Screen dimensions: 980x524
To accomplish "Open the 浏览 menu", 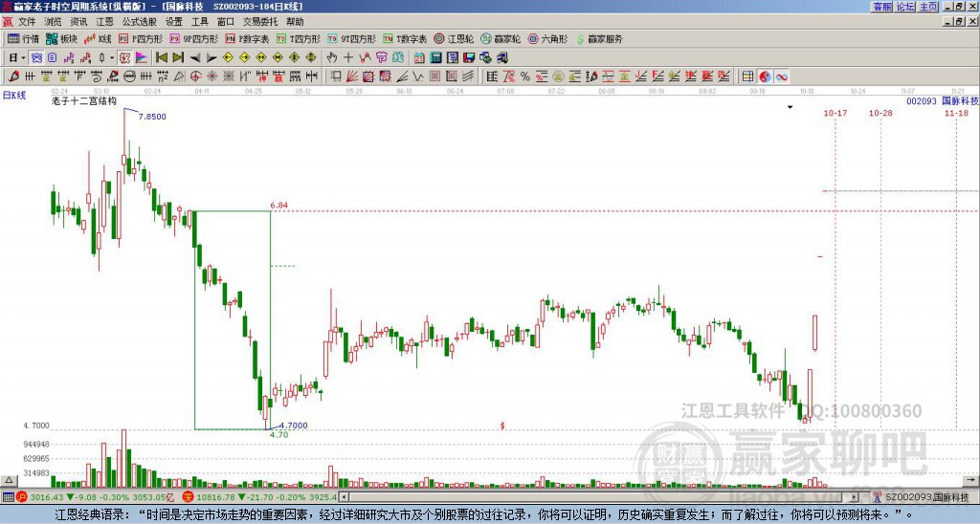I will pos(53,22).
